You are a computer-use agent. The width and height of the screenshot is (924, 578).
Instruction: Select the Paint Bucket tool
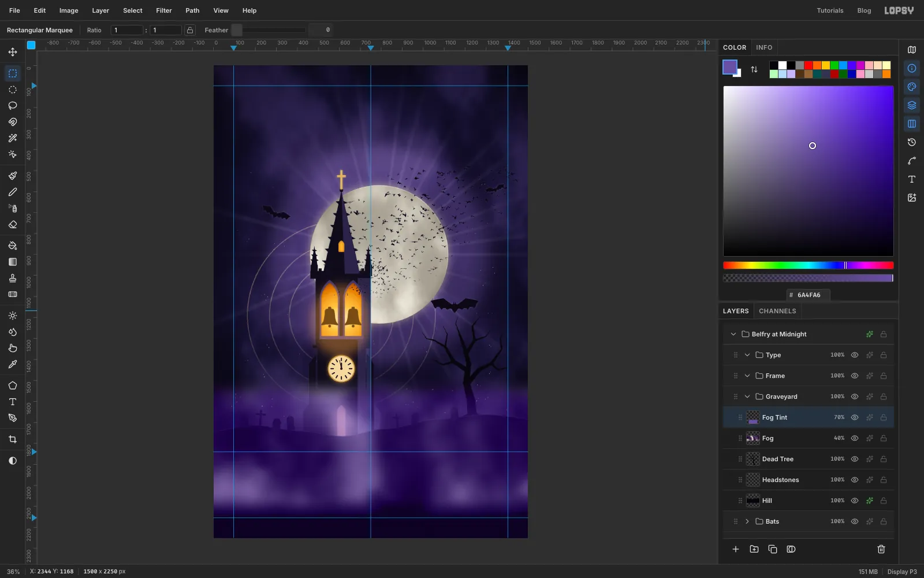[13, 246]
